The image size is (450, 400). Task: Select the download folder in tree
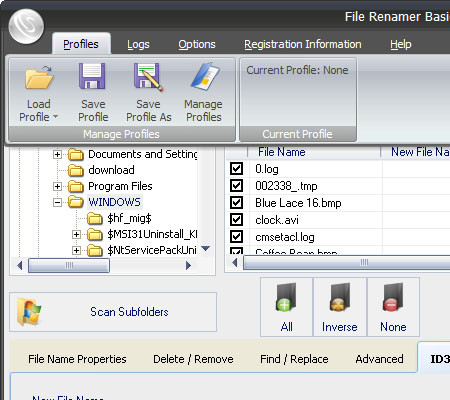tap(111, 170)
